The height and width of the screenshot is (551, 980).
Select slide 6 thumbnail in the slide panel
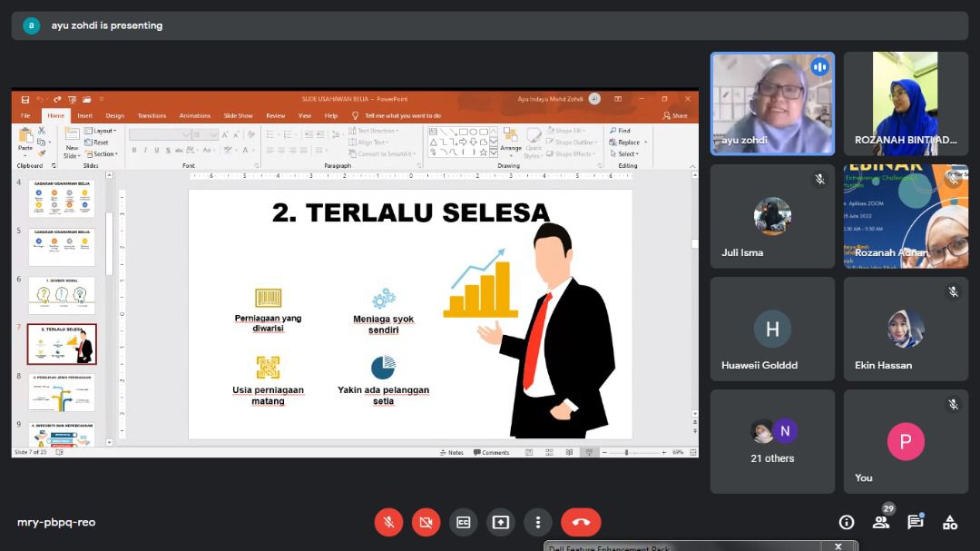[x=61, y=295]
